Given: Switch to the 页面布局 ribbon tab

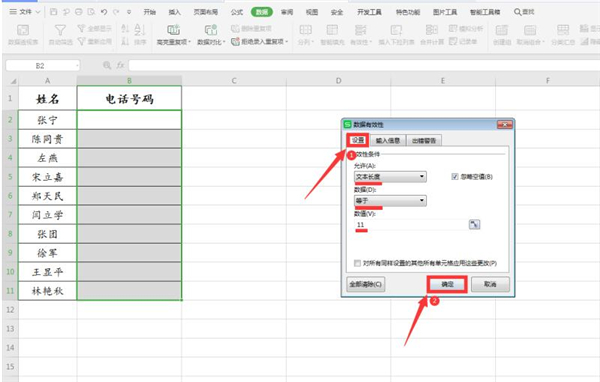Looking at the screenshot, I should click(x=205, y=12).
